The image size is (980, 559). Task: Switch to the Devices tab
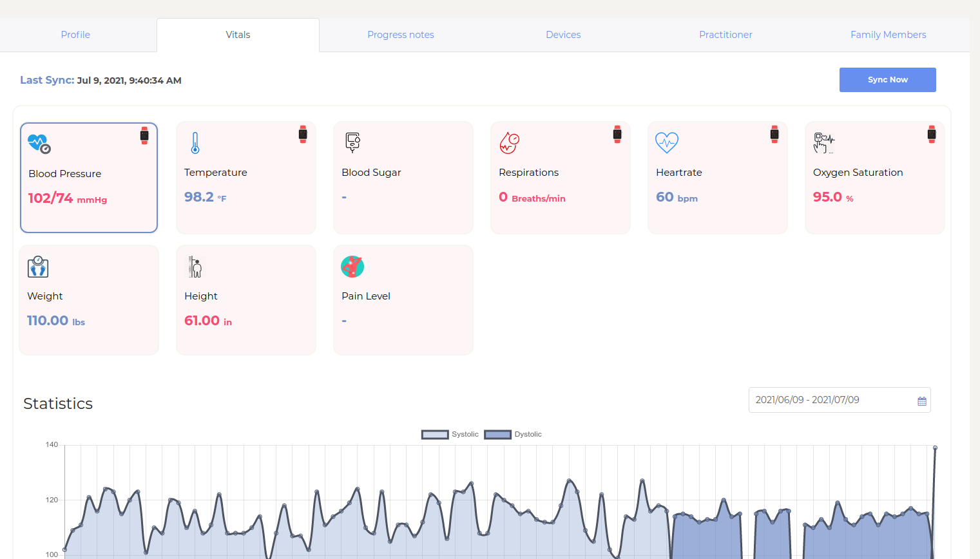(x=563, y=35)
